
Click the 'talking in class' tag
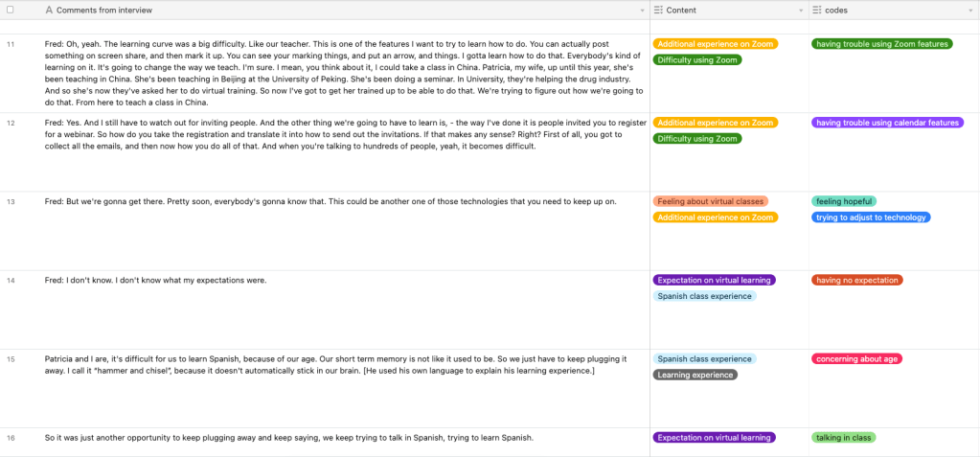click(843, 437)
